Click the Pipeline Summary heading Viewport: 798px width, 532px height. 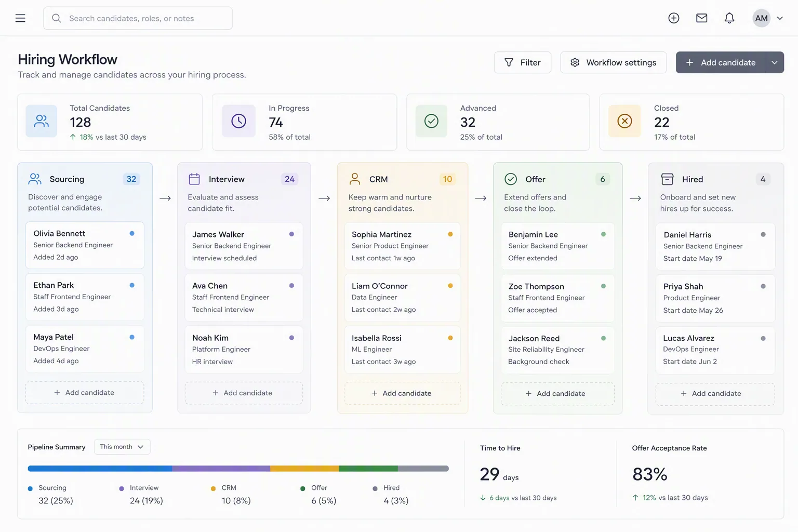[57, 447]
